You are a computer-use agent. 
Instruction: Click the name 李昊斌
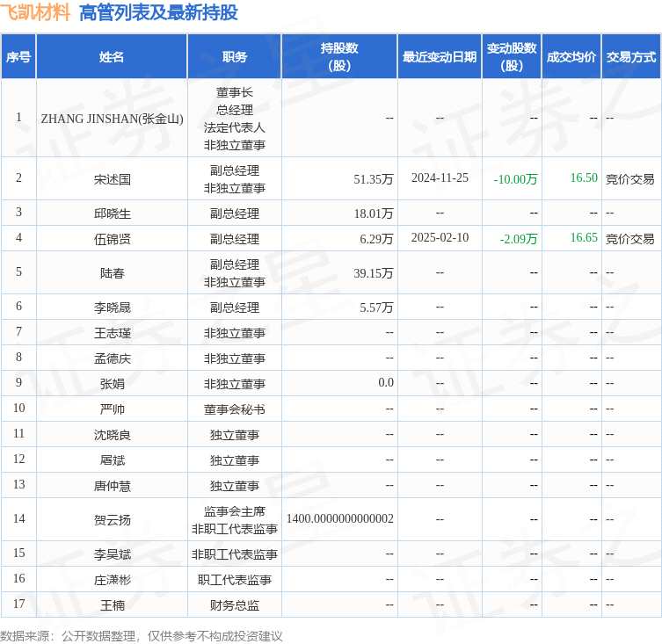coord(113,554)
